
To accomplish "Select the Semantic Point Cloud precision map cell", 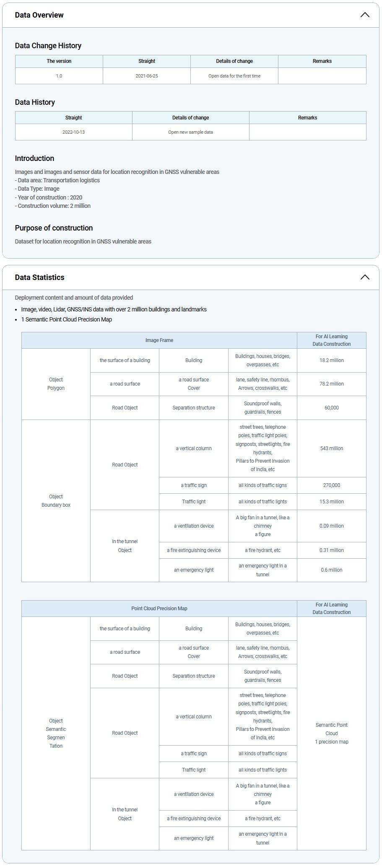I will (331, 733).
